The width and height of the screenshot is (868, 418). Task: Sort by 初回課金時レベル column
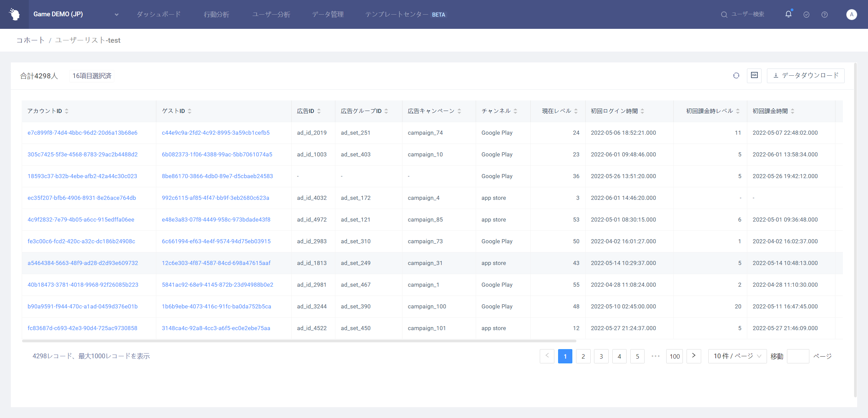click(738, 111)
